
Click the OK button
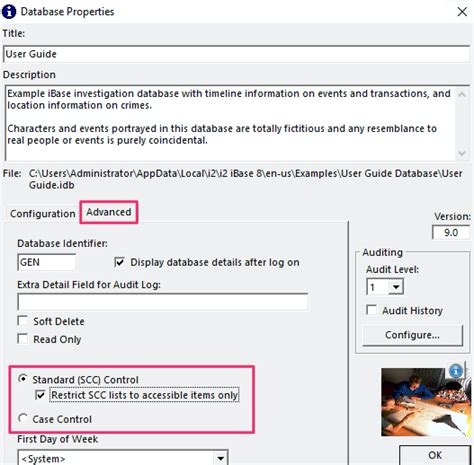click(435, 455)
